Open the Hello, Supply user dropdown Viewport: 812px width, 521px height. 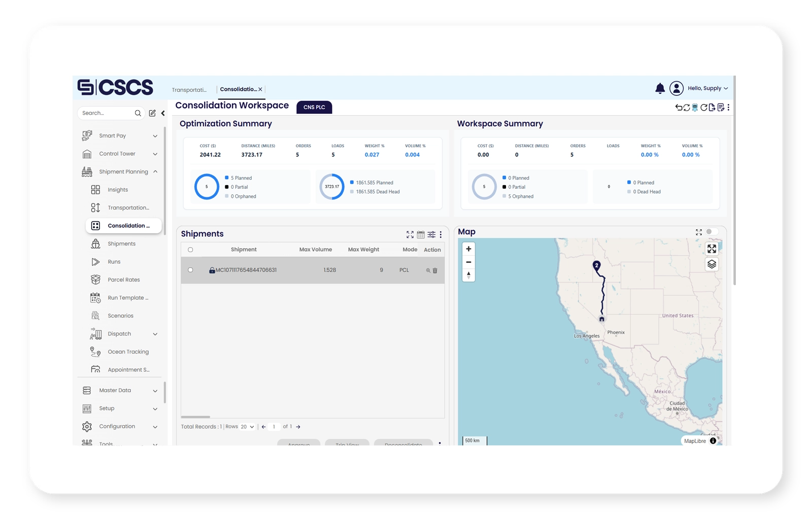click(x=707, y=88)
